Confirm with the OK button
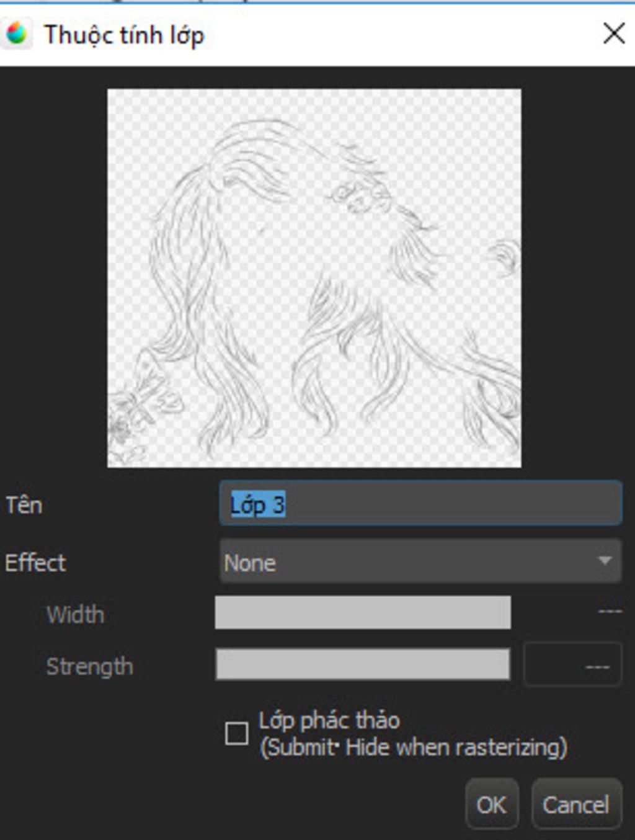The height and width of the screenshot is (840, 635). pos(491,805)
